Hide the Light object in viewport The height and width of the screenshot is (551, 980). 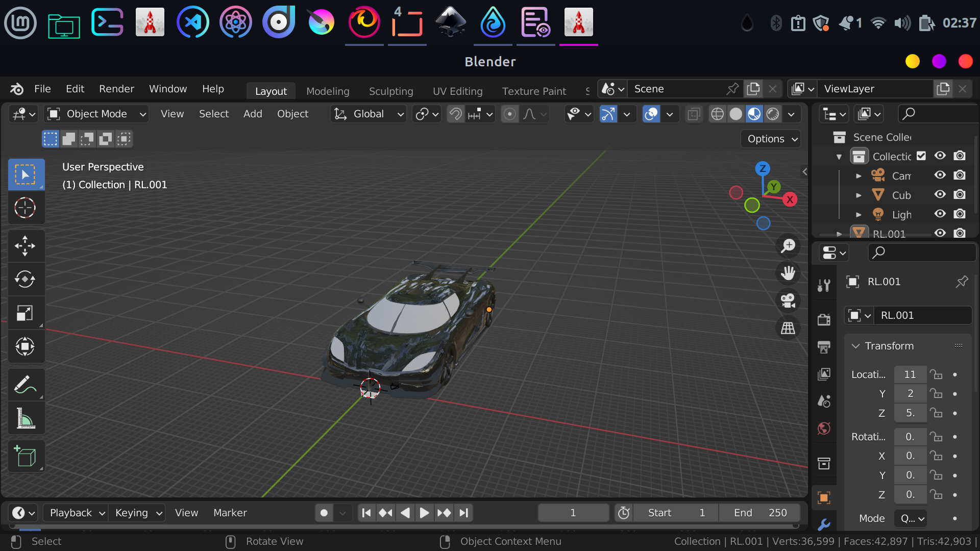pyautogui.click(x=940, y=214)
